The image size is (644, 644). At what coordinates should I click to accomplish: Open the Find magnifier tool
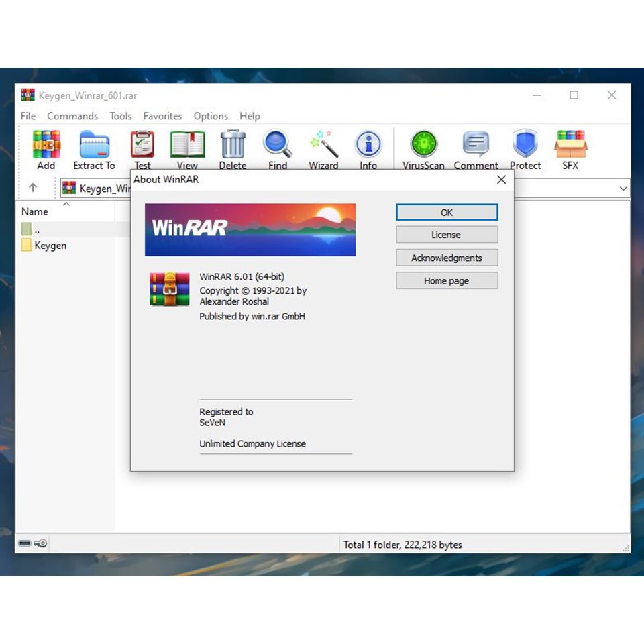pos(277,145)
